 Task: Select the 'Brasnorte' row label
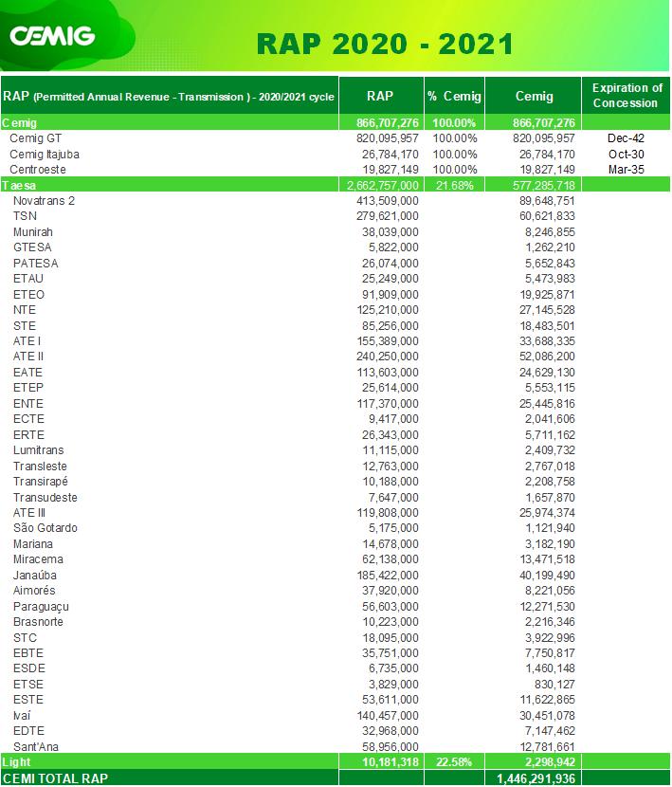tap(38, 621)
